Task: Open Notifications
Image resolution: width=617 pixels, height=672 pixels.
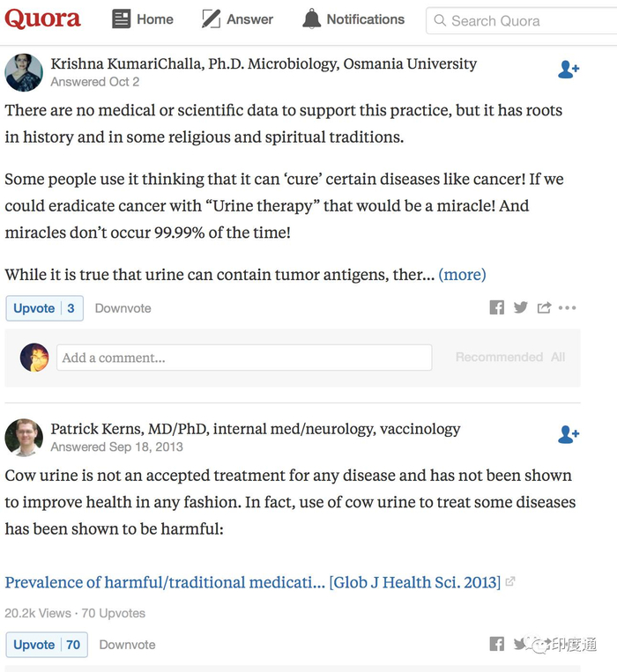Action: tap(353, 19)
